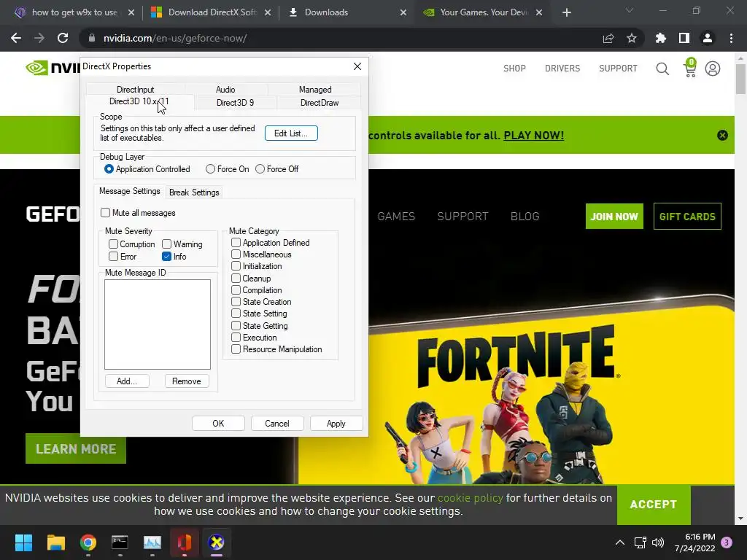Check Miscellaneous mute category
This screenshot has width=747, height=560.
coord(236,254)
